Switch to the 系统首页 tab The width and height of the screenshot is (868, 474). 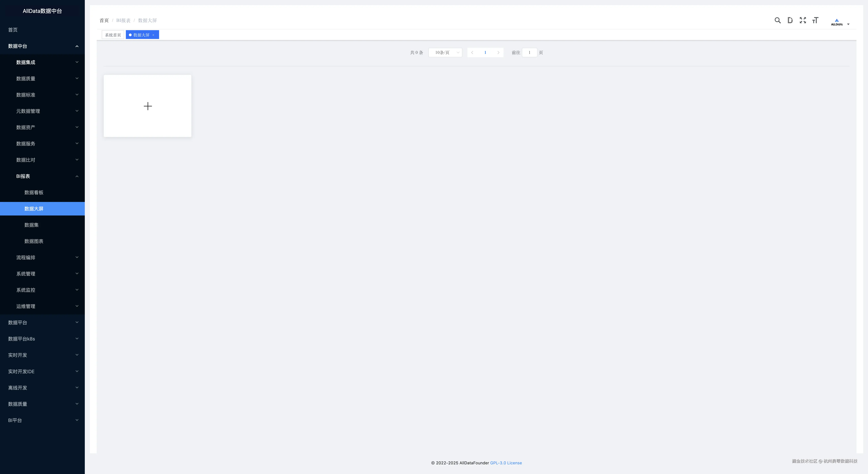[x=113, y=35]
